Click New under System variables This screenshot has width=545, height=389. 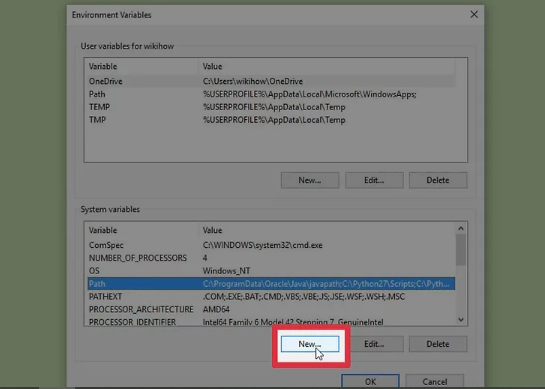pyautogui.click(x=310, y=344)
